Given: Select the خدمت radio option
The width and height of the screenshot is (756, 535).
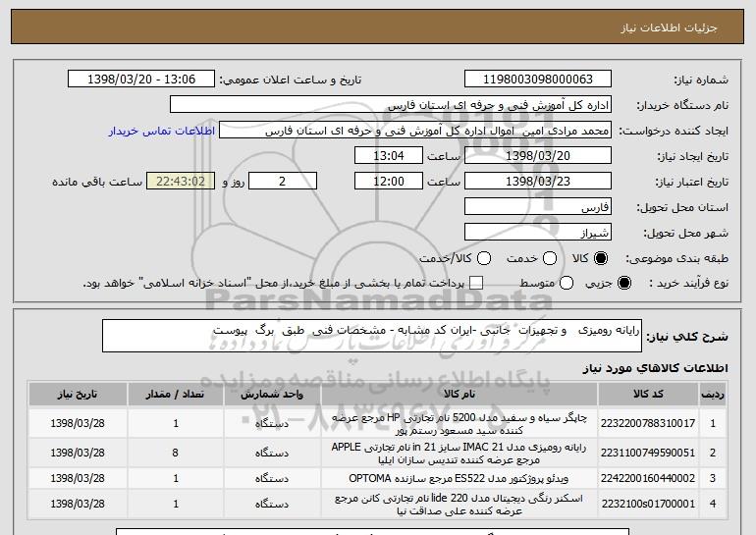Looking at the screenshot, I should (550, 258).
